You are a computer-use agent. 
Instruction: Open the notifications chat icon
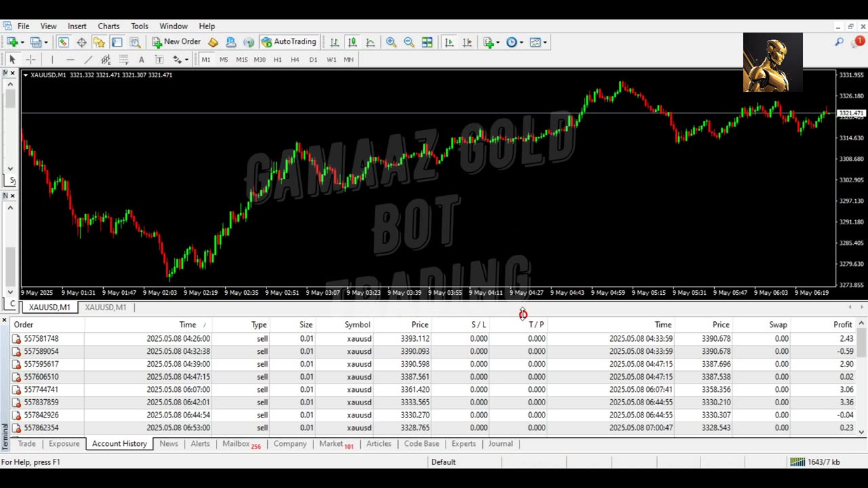pos(856,42)
